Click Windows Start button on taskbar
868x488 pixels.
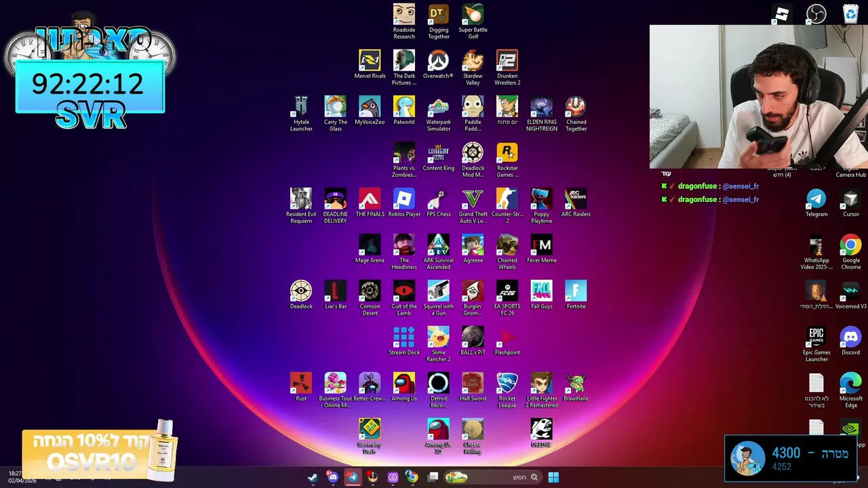[553, 477]
